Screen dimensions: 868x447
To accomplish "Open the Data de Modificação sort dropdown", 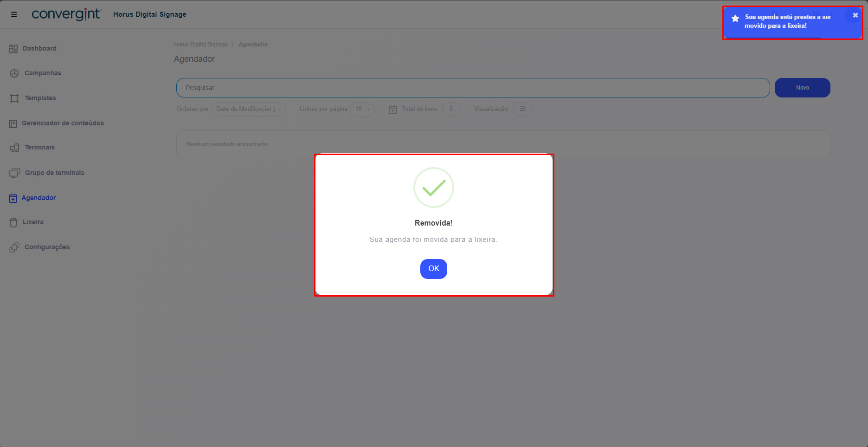I will [x=248, y=109].
